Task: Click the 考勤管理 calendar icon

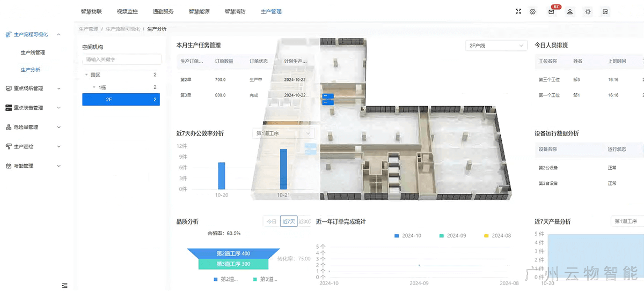Action: pos(9,166)
